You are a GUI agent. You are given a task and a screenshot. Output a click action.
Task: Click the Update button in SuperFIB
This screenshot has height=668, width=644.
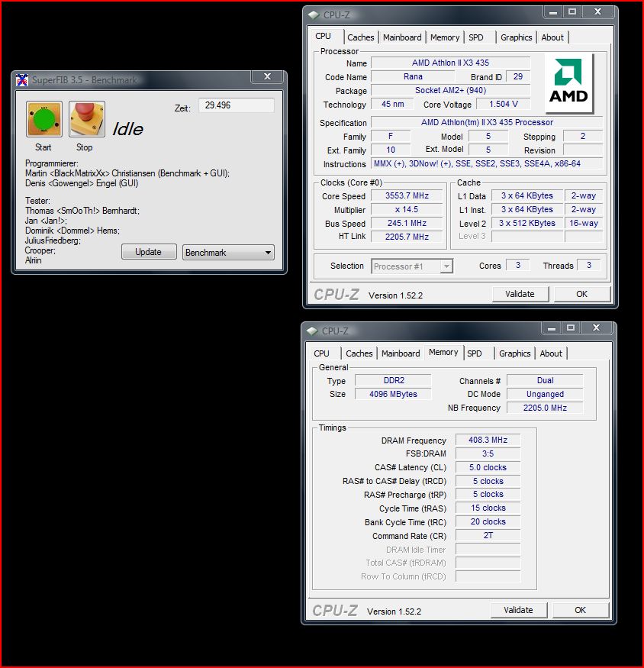tap(149, 252)
